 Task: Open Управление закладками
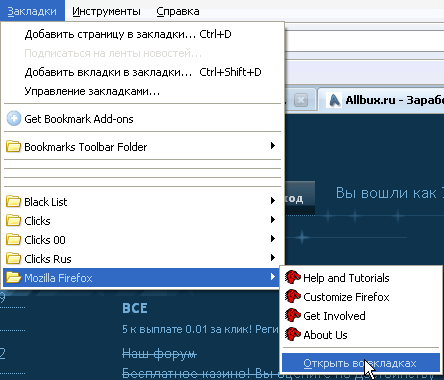(x=143, y=91)
